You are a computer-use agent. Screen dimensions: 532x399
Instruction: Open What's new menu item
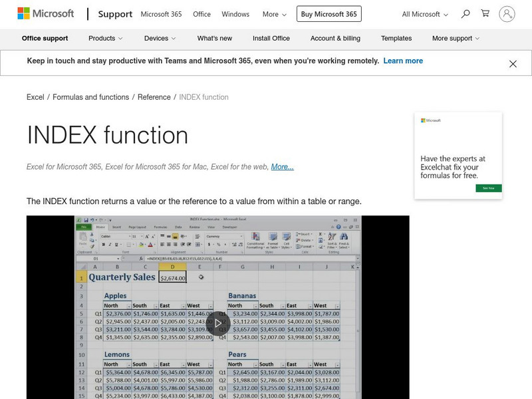click(x=214, y=39)
